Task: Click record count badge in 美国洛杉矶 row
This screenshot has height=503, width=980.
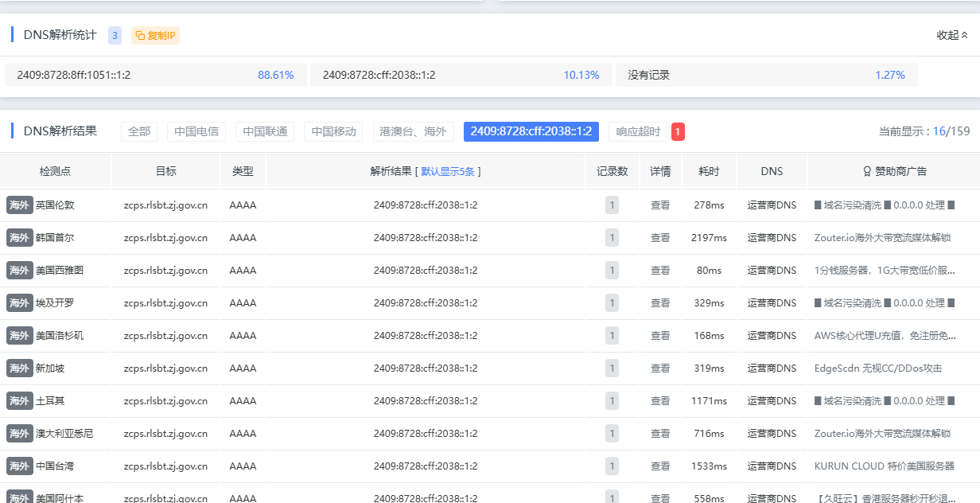Action: (612, 336)
